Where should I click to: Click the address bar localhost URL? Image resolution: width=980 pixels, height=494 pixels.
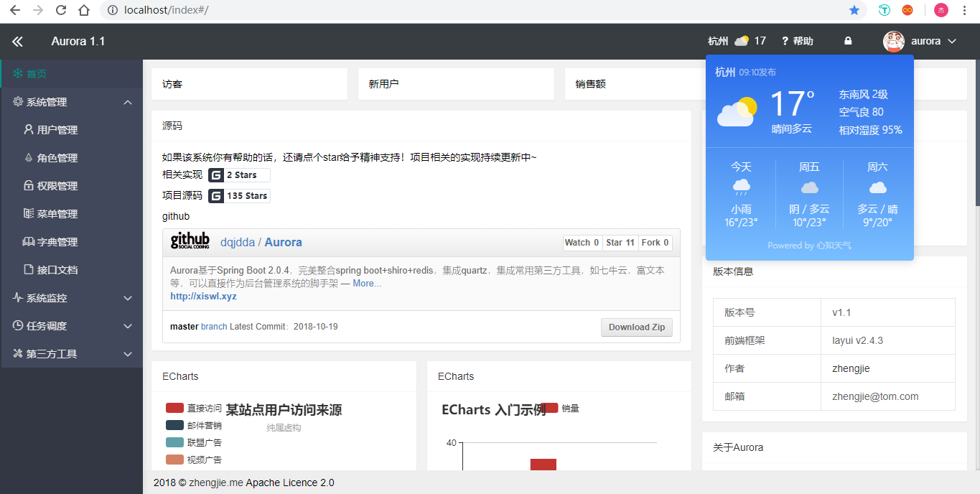pos(167,10)
